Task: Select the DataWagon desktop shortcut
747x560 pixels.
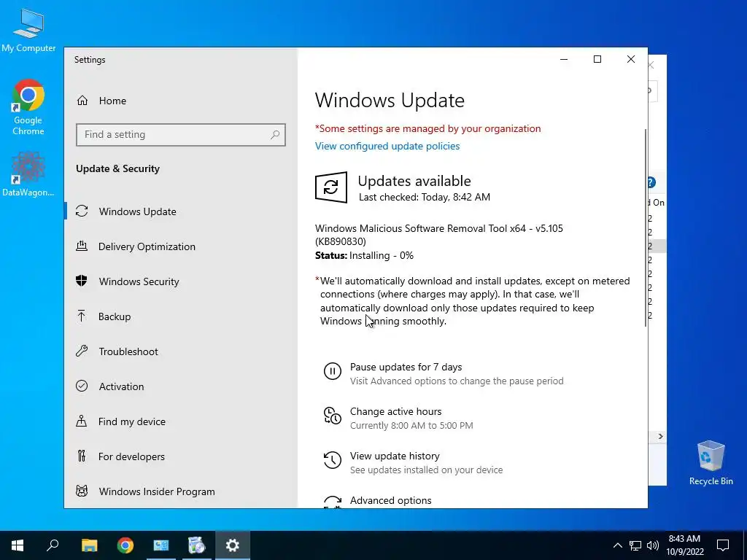Action: pyautogui.click(x=28, y=174)
